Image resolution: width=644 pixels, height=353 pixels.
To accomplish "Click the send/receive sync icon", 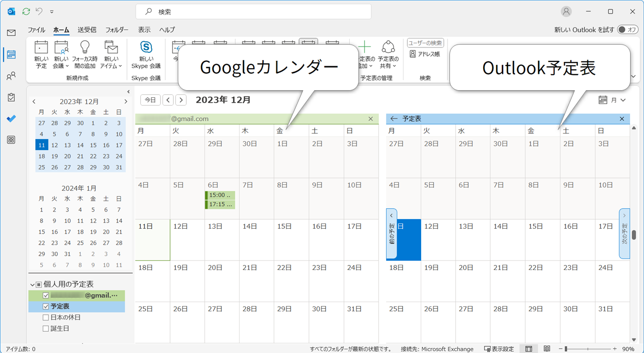I will point(26,12).
